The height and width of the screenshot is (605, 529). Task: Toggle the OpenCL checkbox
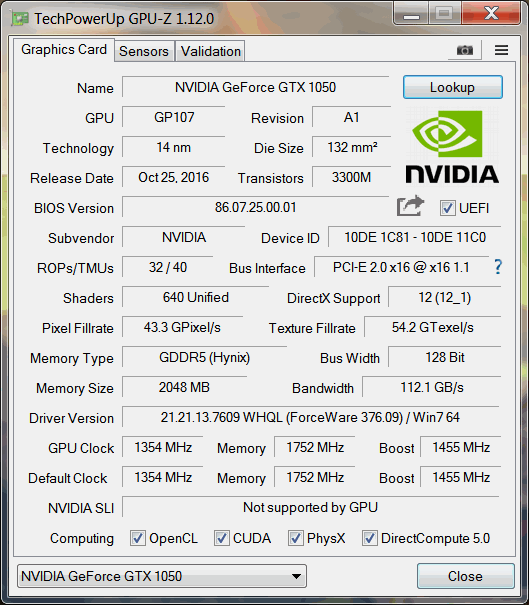click(138, 538)
